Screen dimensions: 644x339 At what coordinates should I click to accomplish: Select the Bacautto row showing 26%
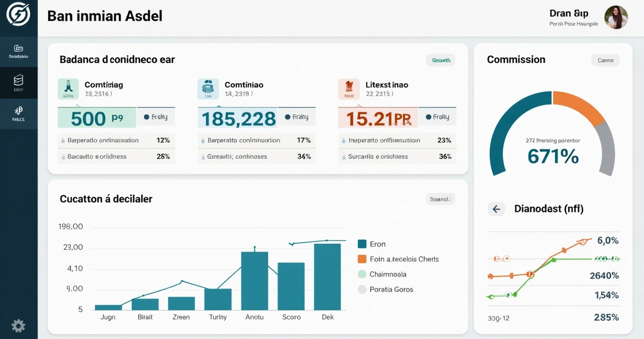116,156
